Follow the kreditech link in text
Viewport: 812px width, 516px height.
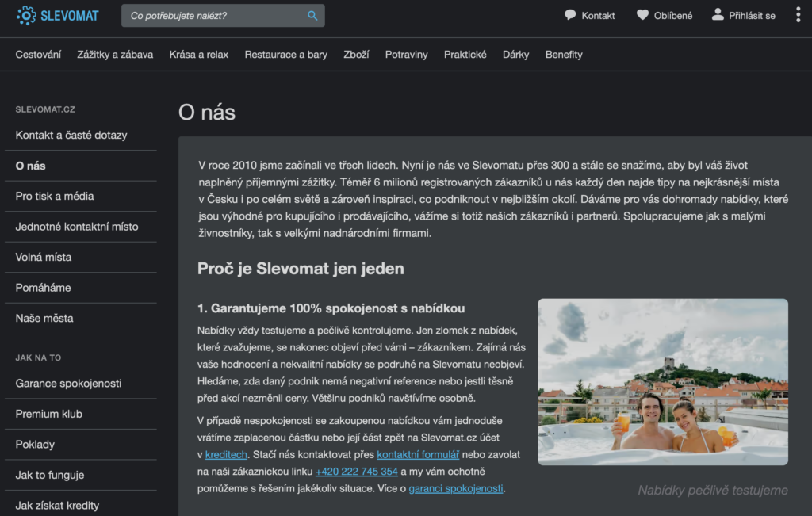coord(226,454)
